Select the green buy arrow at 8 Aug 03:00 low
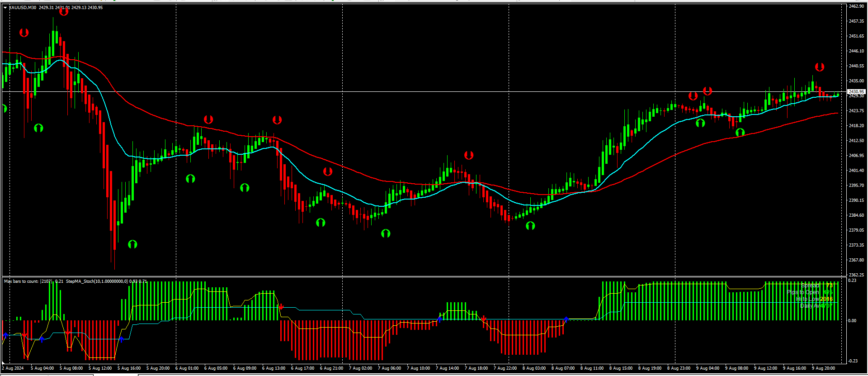Screen dimensions: 868x376 530,225
